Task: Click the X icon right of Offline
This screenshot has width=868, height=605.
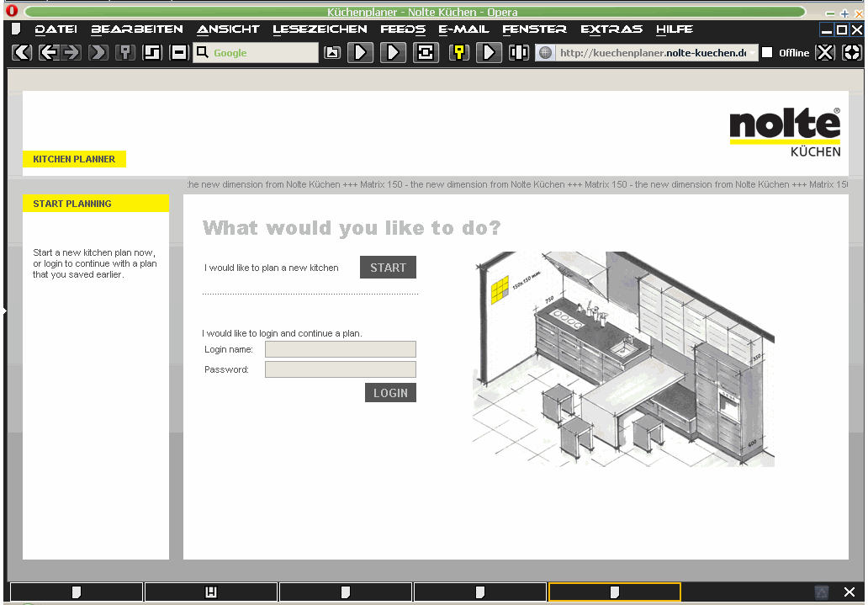Action: tap(826, 53)
